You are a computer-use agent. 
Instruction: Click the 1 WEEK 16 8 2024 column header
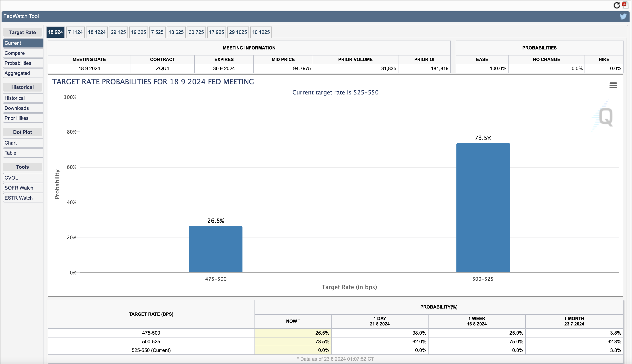coord(477,321)
